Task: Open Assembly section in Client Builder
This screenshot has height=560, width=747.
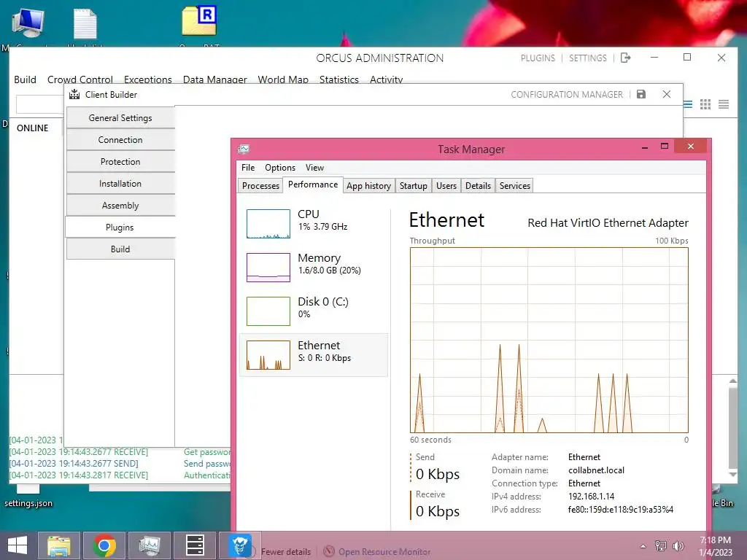Action: point(120,206)
